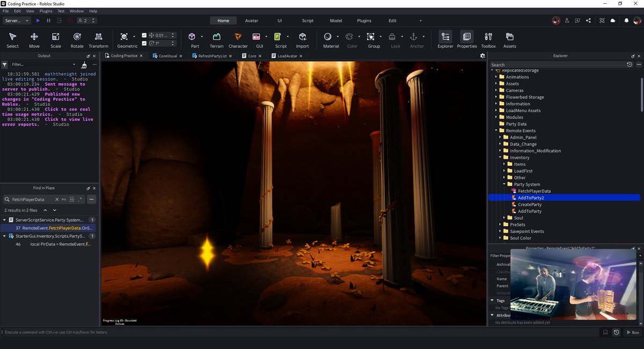Viewport: 644px width, 349px height.
Task: Open the Terrain editor
Action: pos(216,40)
